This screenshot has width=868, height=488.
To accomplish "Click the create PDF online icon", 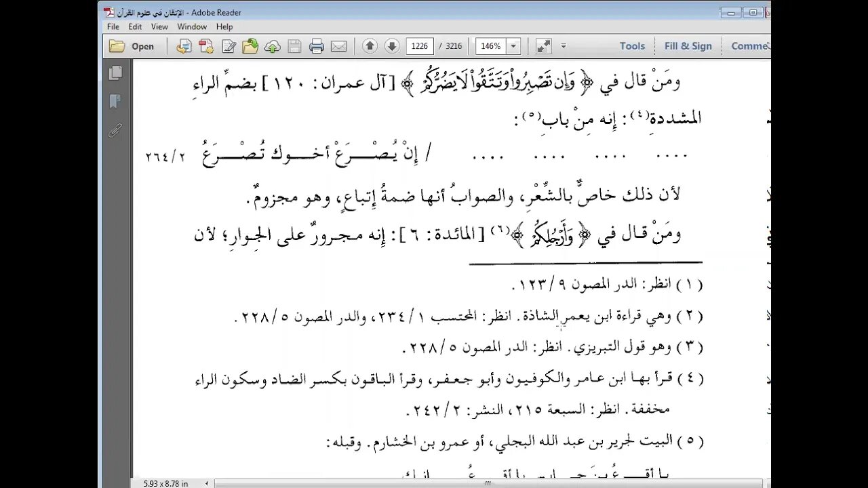I will 206,46.
